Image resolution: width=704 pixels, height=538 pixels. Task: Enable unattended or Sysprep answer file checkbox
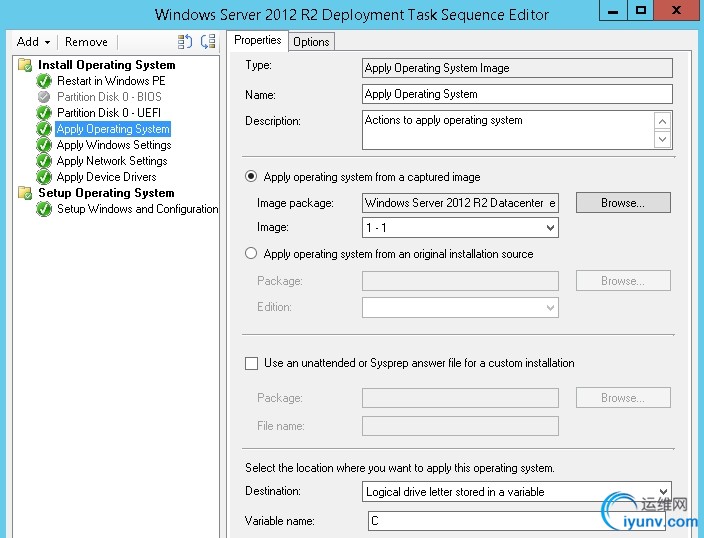(x=251, y=363)
